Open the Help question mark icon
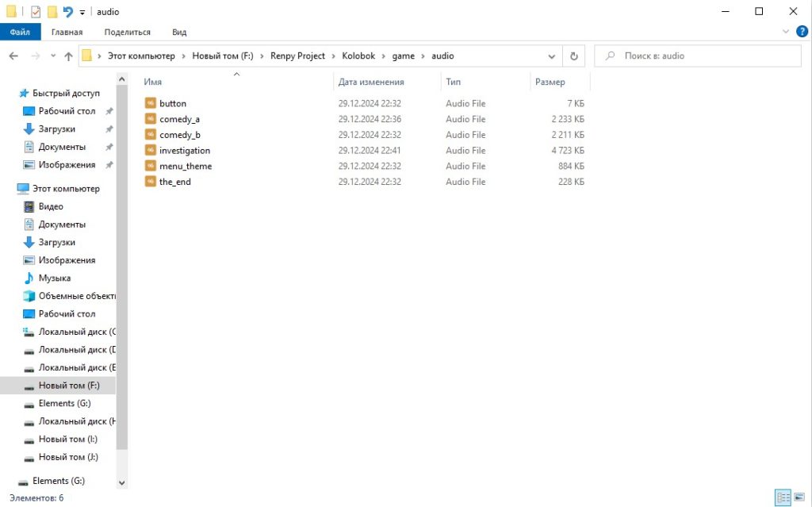 coord(802,32)
